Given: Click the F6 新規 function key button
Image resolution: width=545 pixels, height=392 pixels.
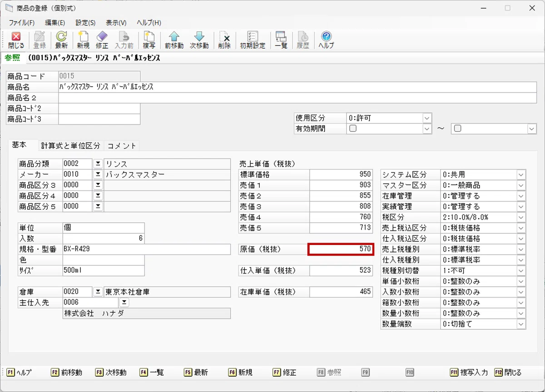Looking at the screenshot, I should tap(241, 372).
